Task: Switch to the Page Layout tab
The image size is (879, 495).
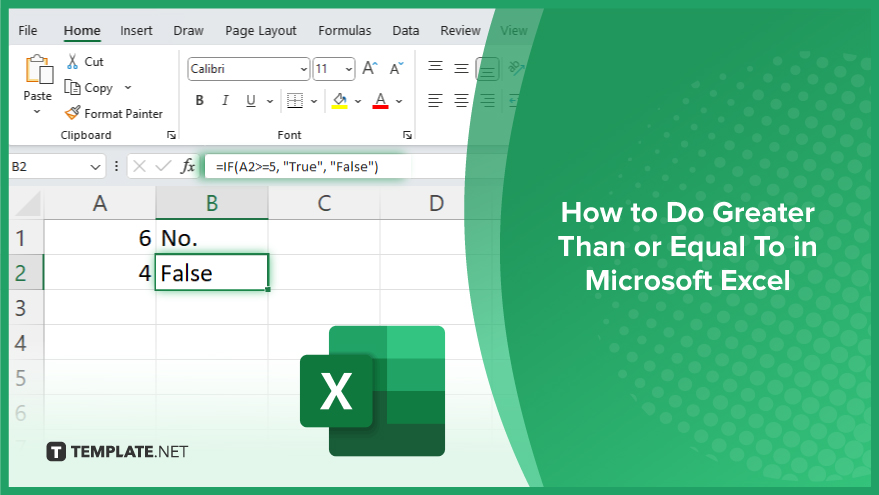Action: [x=261, y=30]
